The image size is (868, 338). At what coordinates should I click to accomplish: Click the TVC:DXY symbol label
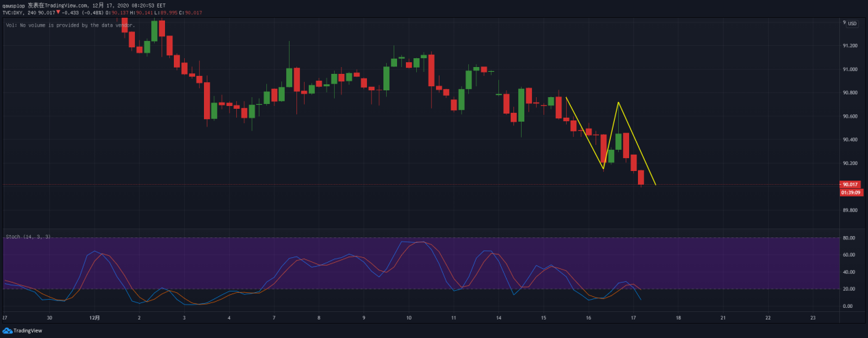(x=14, y=12)
